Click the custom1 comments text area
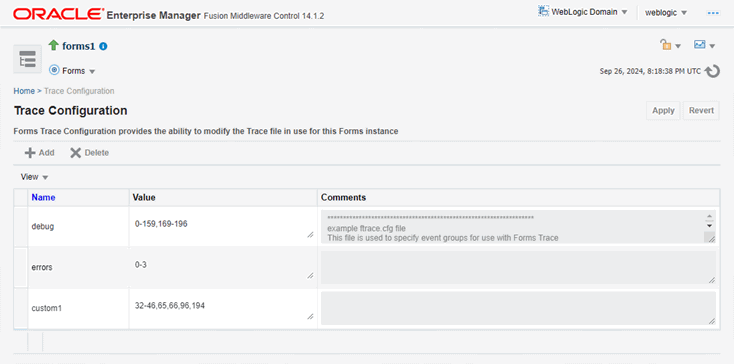 [518, 308]
